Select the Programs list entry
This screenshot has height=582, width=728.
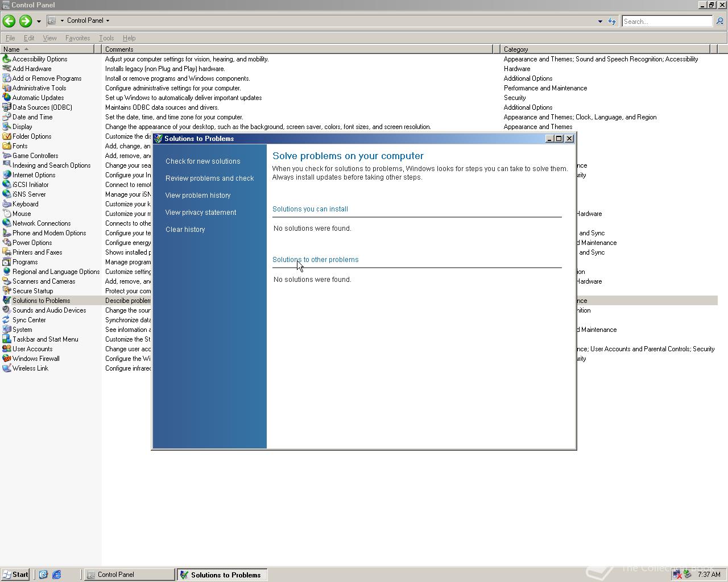tap(25, 262)
